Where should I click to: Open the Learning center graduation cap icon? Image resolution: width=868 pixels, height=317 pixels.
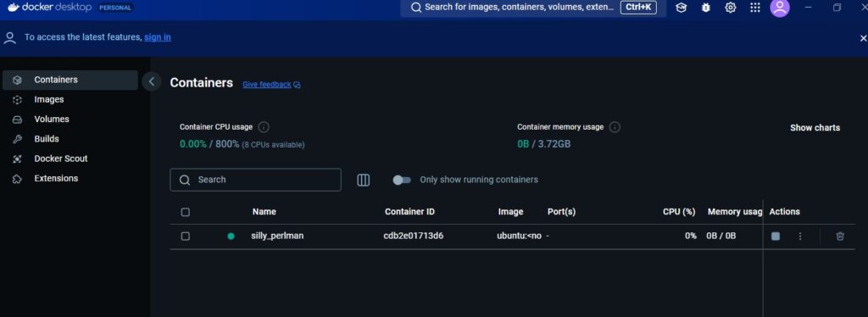(682, 8)
